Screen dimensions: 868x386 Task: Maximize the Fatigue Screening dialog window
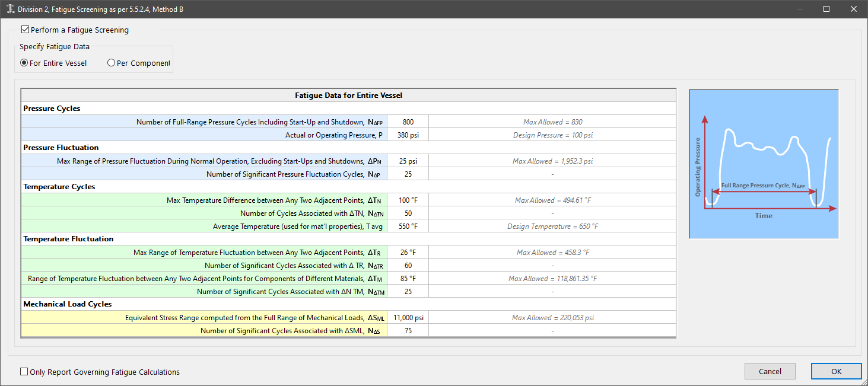click(x=826, y=9)
